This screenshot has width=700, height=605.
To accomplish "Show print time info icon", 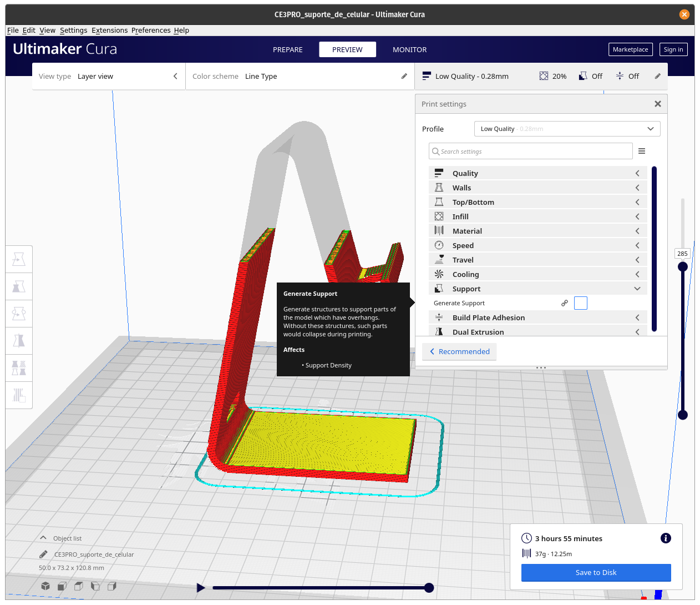I will (x=666, y=538).
